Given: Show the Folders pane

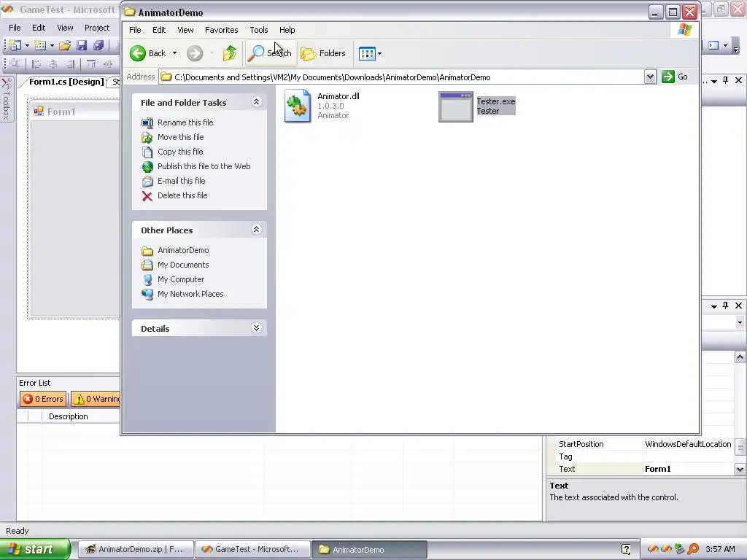Looking at the screenshot, I should pos(323,53).
